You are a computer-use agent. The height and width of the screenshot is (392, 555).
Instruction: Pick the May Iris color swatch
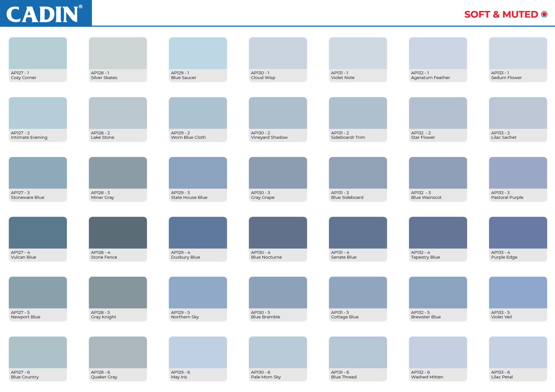(x=198, y=352)
